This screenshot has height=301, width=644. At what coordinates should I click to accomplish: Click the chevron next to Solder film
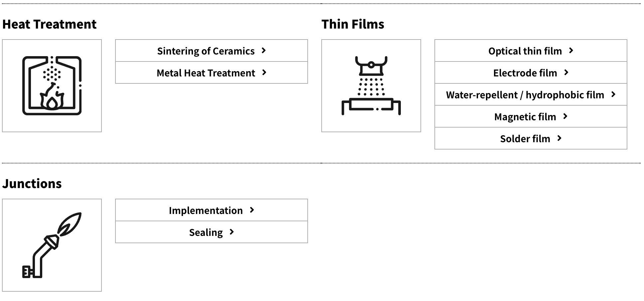(560, 138)
